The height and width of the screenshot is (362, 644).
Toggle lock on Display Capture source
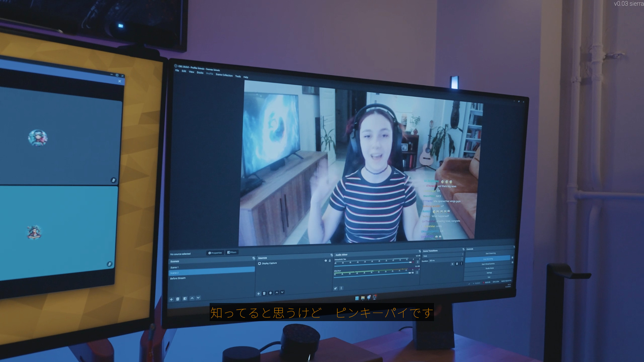pos(330,260)
